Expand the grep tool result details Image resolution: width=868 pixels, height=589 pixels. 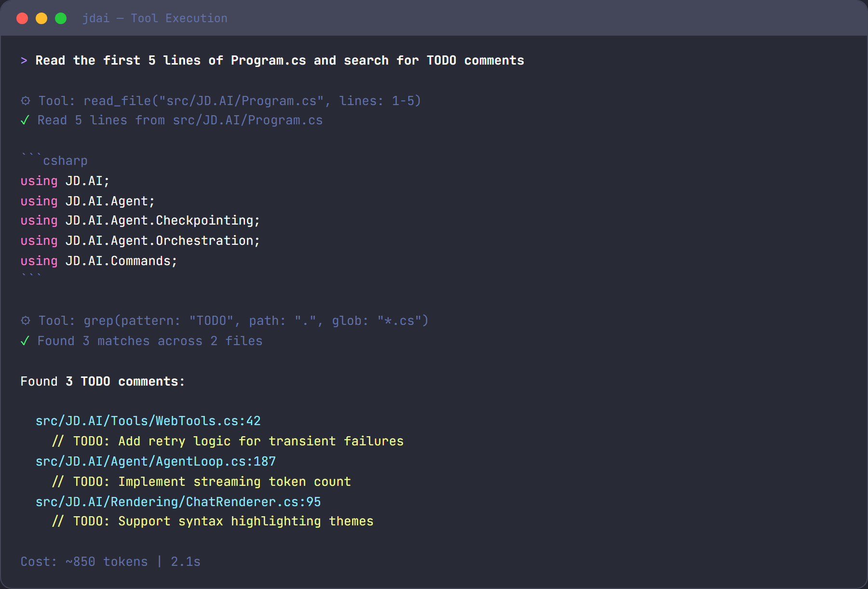(x=149, y=341)
